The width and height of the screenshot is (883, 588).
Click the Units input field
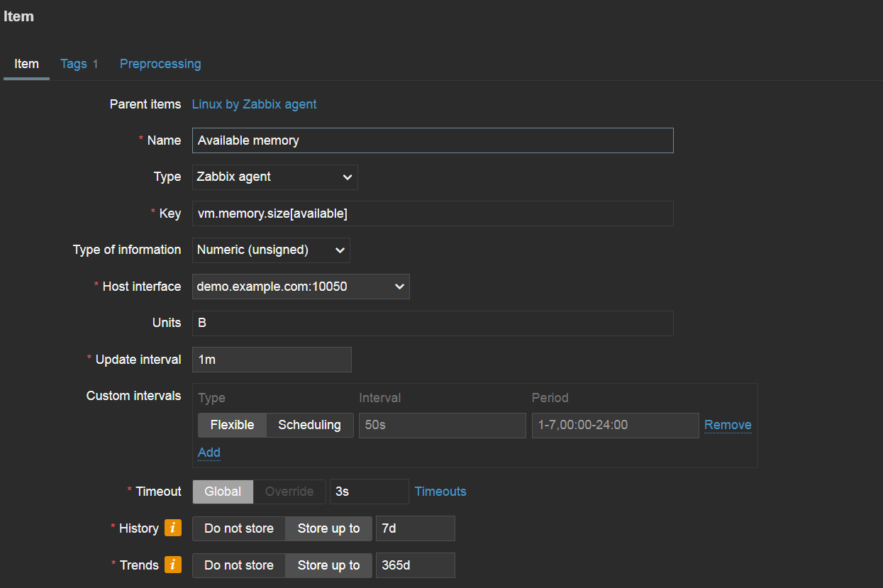(433, 323)
